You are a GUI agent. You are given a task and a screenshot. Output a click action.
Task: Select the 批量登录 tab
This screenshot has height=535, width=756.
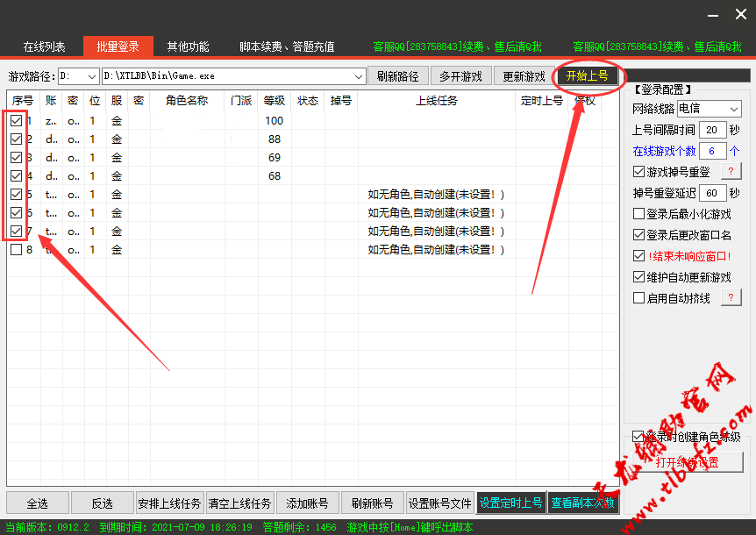(x=118, y=46)
